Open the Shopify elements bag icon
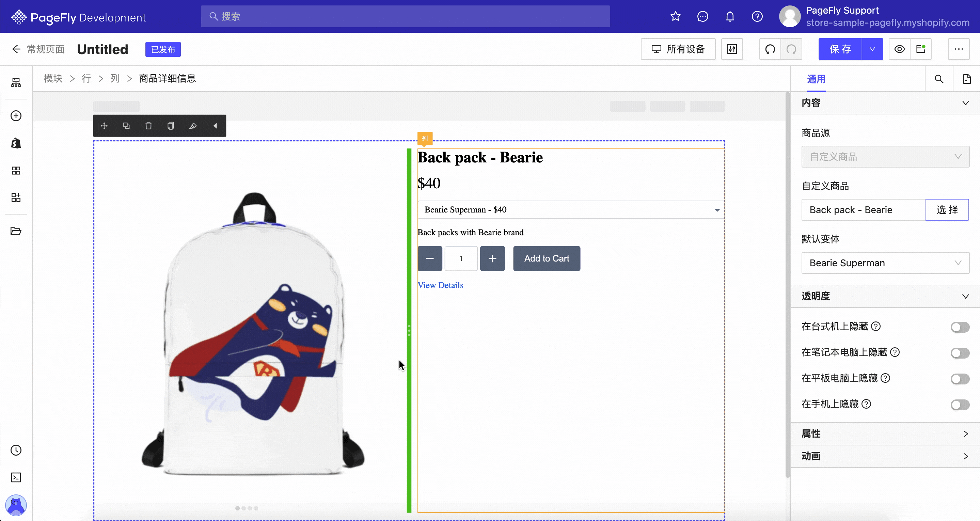This screenshot has width=980, height=521. point(16,143)
